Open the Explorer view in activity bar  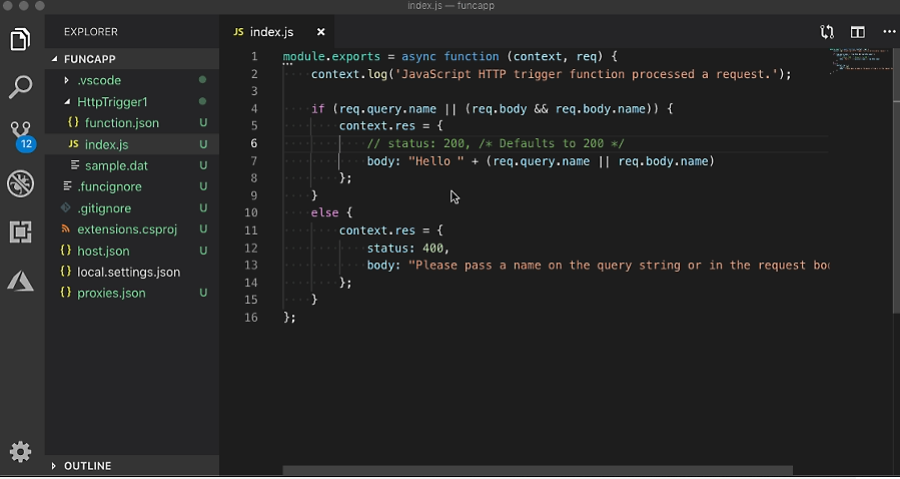point(20,40)
